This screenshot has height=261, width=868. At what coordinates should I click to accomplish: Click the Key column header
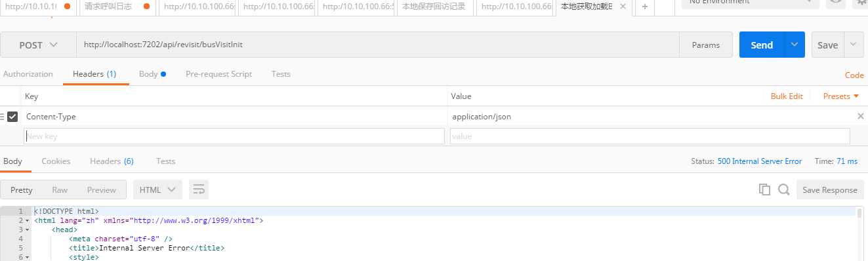click(31, 96)
